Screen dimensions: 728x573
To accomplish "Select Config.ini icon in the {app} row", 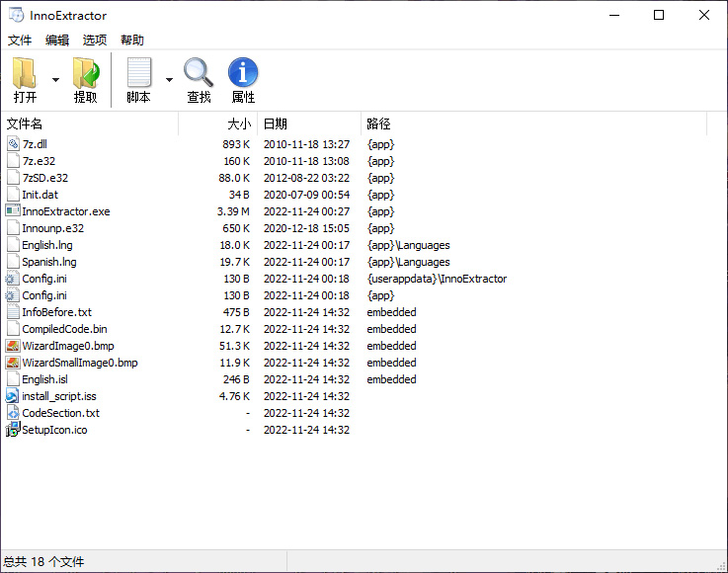I will 13,295.
